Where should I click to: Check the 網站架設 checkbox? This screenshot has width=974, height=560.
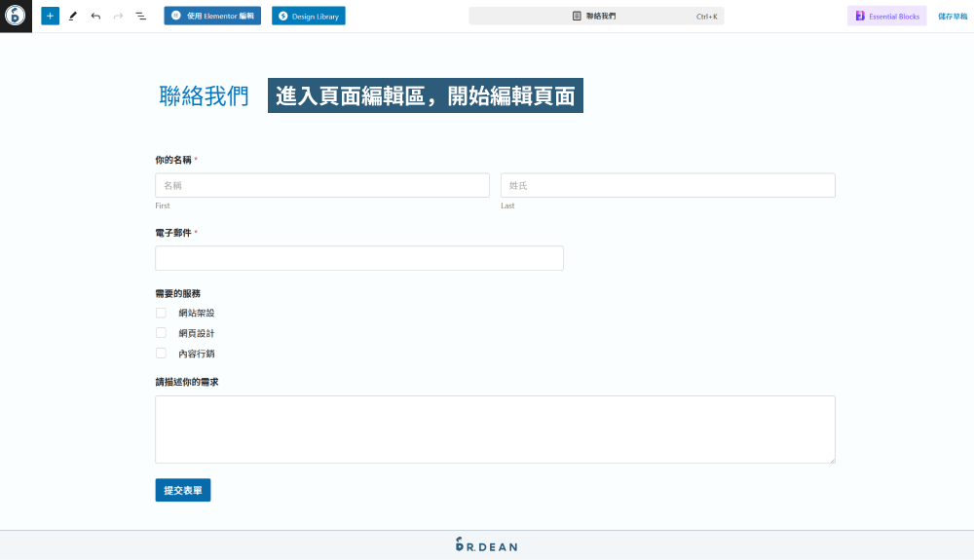(161, 313)
